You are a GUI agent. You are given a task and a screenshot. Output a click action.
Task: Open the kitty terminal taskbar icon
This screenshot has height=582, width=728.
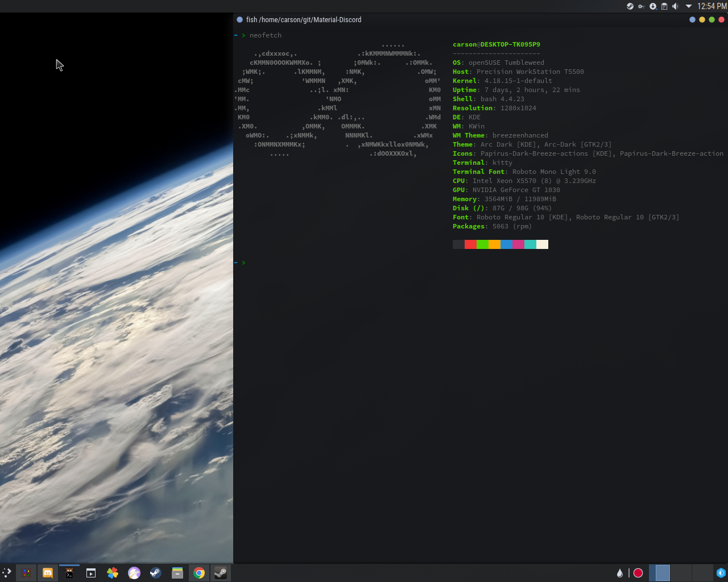pos(69,573)
